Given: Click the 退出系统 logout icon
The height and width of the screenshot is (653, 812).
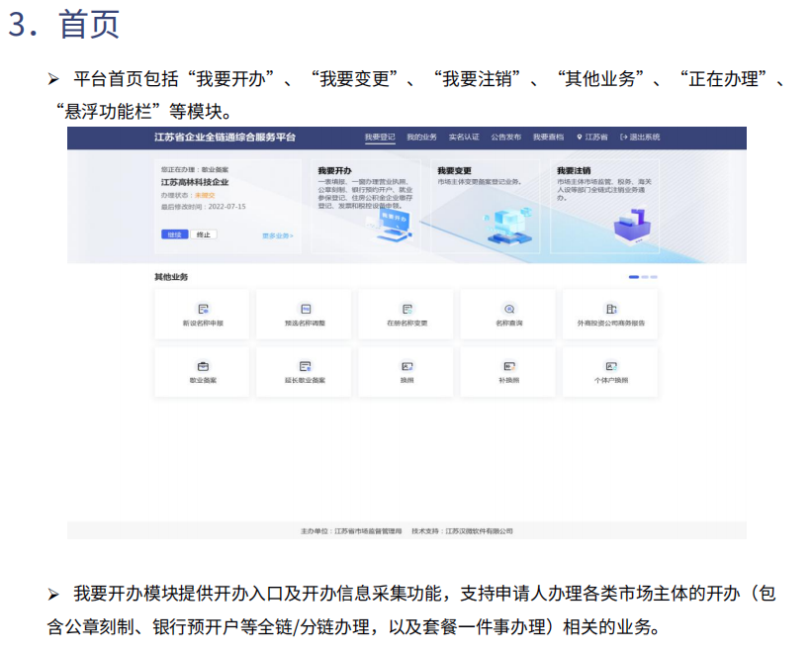Looking at the screenshot, I should [623, 138].
